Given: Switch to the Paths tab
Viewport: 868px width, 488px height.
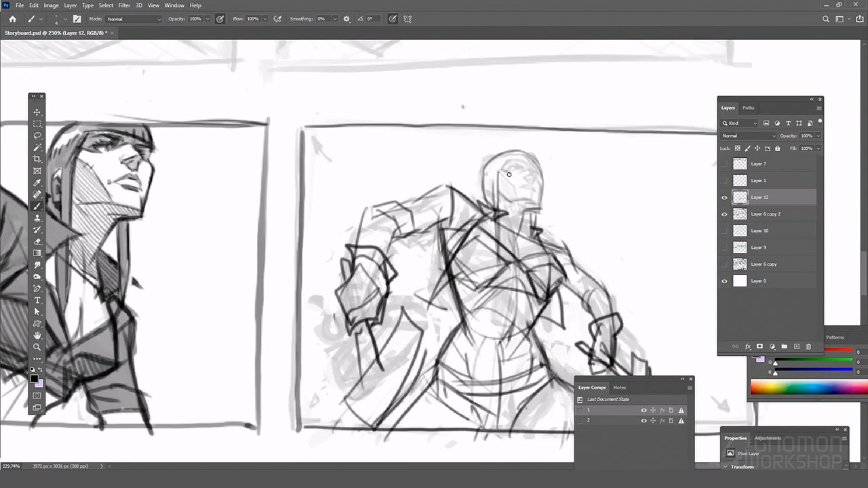Looking at the screenshot, I should (x=748, y=108).
